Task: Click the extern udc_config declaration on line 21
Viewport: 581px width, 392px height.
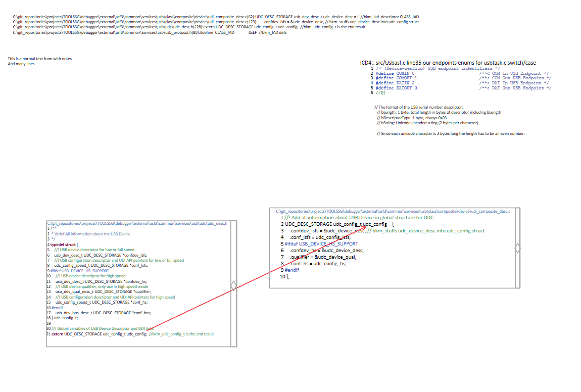Action: [131, 334]
